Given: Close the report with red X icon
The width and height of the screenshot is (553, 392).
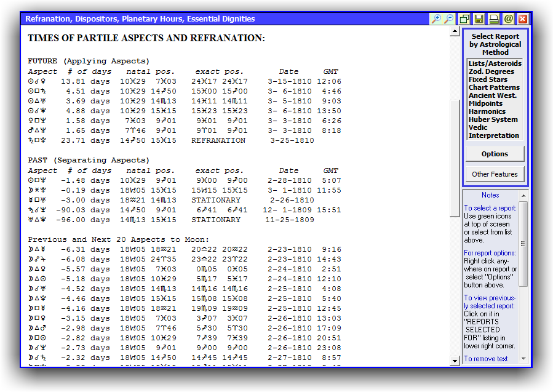Looking at the screenshot, I should [x=523, y=19].
